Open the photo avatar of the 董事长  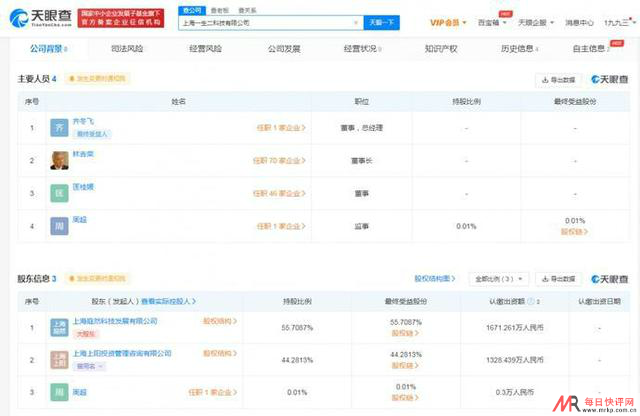(59, 160)
